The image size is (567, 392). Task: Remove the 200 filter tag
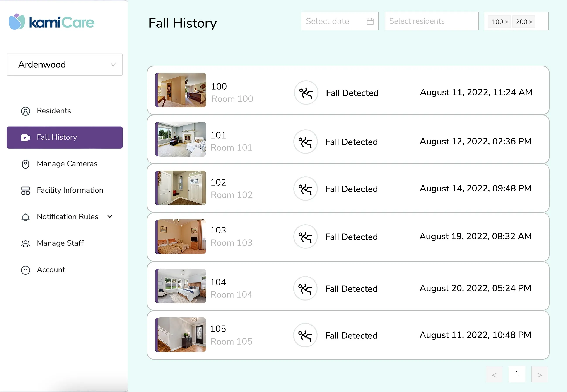coord(531,22)
